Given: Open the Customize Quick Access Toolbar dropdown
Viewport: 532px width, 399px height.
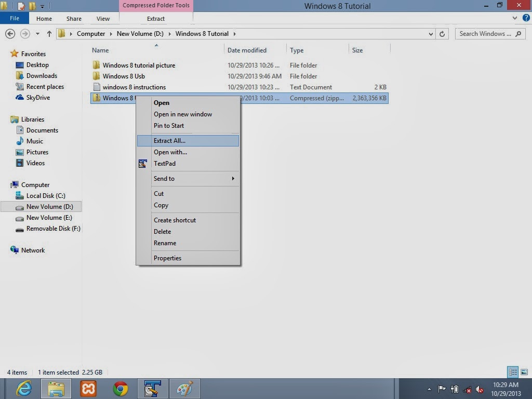Looking at the screenshot, I should click(42, 6).
